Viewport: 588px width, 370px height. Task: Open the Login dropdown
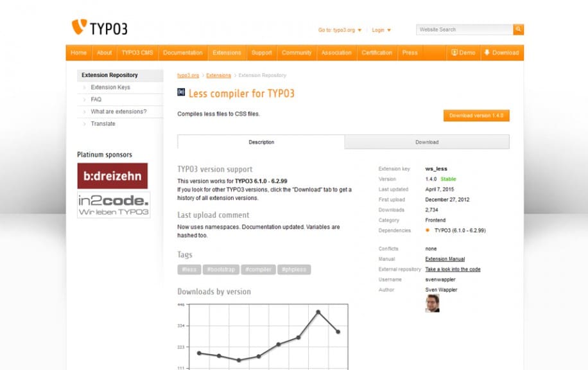[381, 30]
